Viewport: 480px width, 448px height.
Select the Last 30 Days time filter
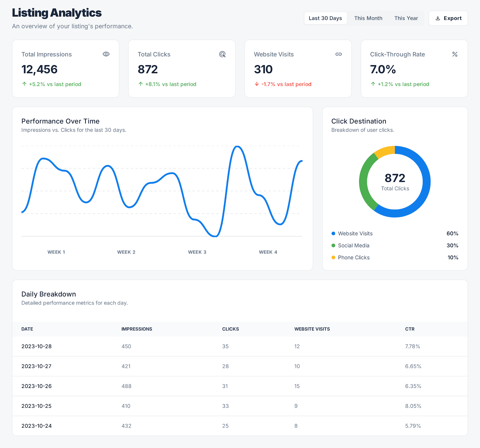[x=325, y=18]
